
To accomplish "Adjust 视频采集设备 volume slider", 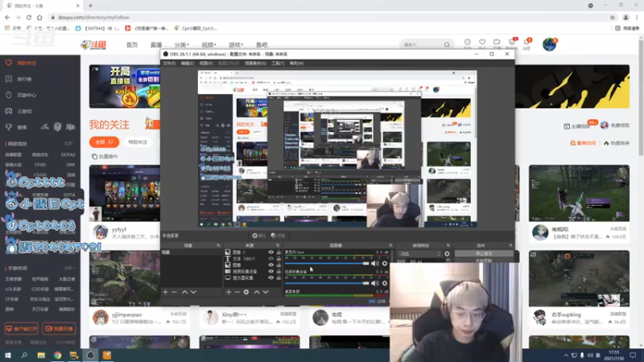I will (327, 283).
